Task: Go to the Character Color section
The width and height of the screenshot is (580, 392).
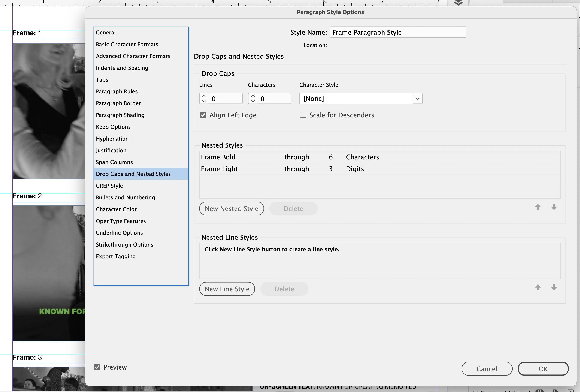Action: [116, 209]
